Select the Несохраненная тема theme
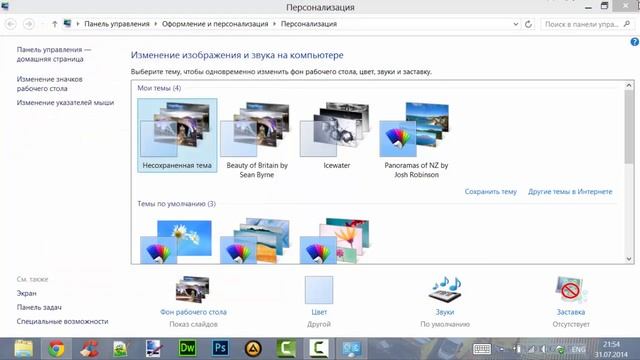 coord(177,136)
